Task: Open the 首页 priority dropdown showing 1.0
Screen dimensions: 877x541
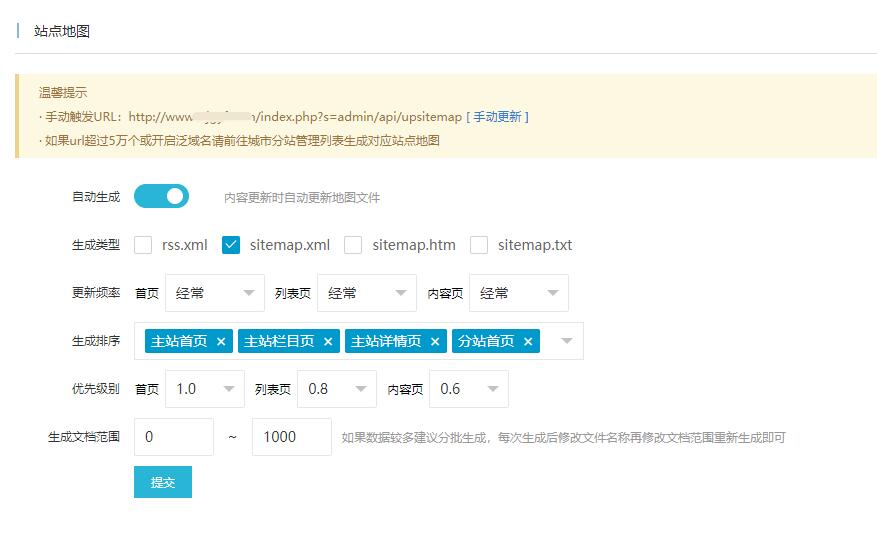Action: pyautogui.click(x=204, y=389)
